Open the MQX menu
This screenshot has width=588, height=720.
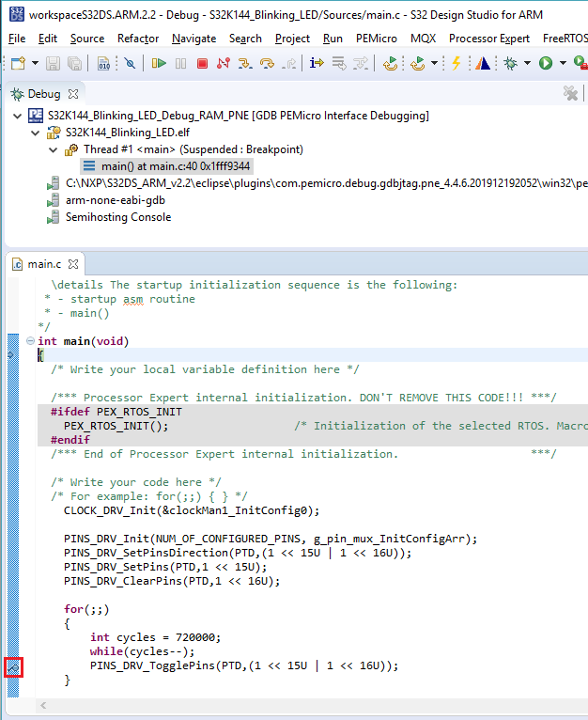(x=424, y=39)
